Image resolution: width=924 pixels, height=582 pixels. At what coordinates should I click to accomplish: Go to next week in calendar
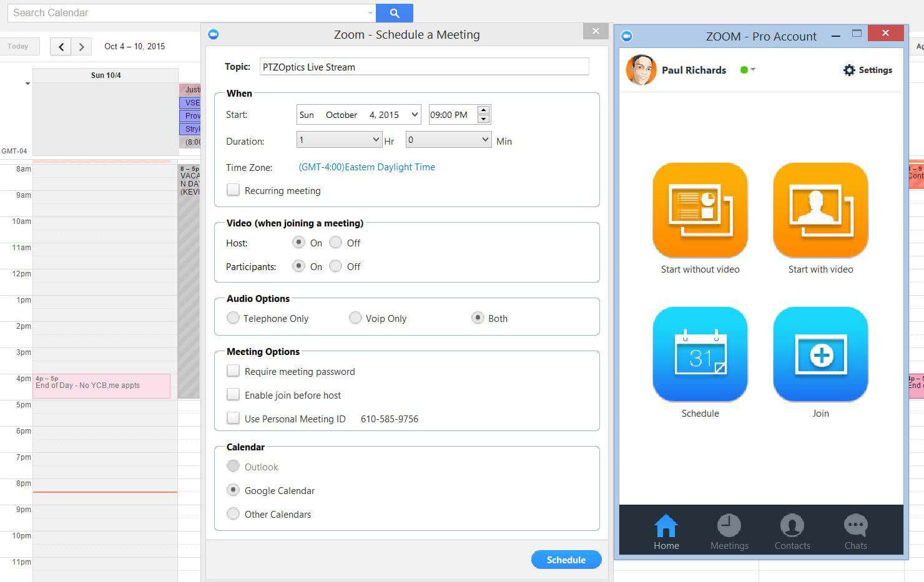(81, 47)
